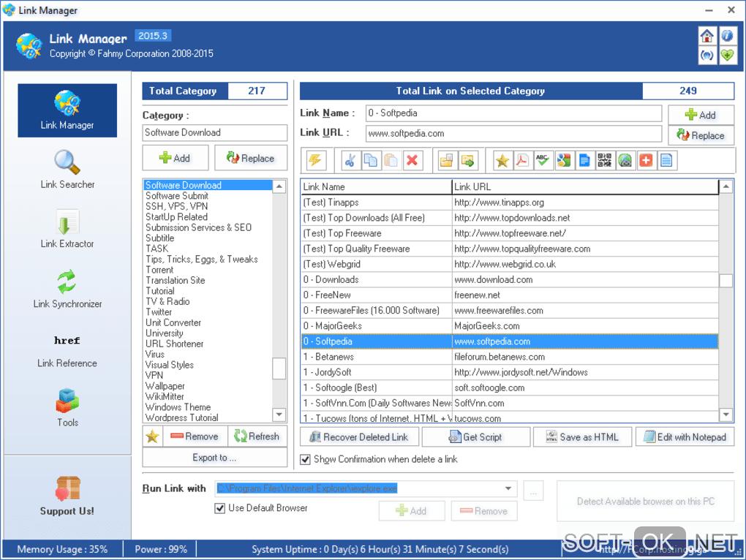Click Save as HTML button
Screen dimensions: 746x560
point(582,437)
